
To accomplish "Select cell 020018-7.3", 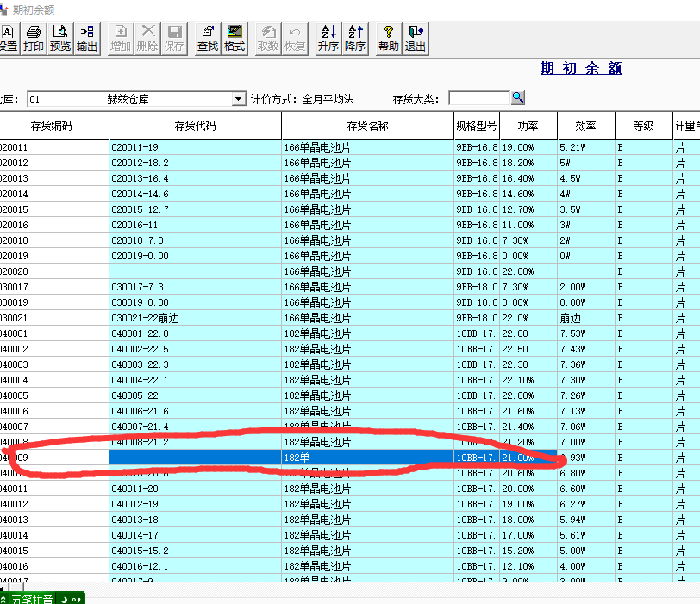I will tap(195, 240).
